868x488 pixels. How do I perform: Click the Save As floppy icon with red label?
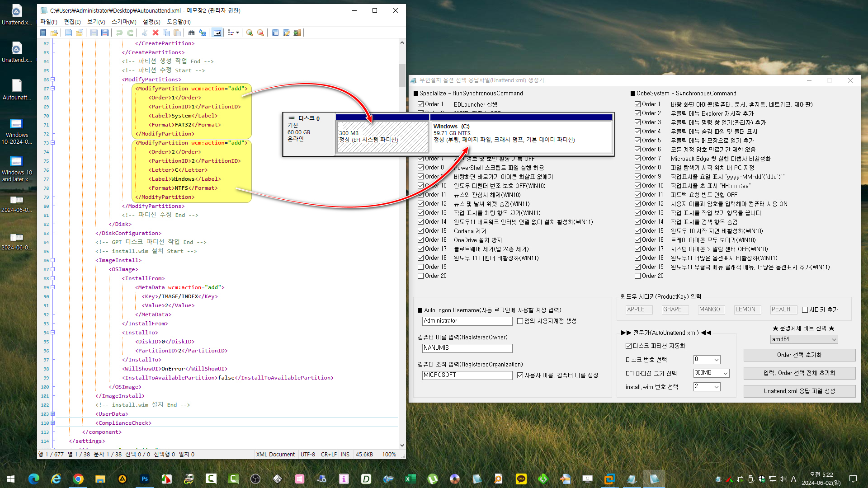(105, 33)
